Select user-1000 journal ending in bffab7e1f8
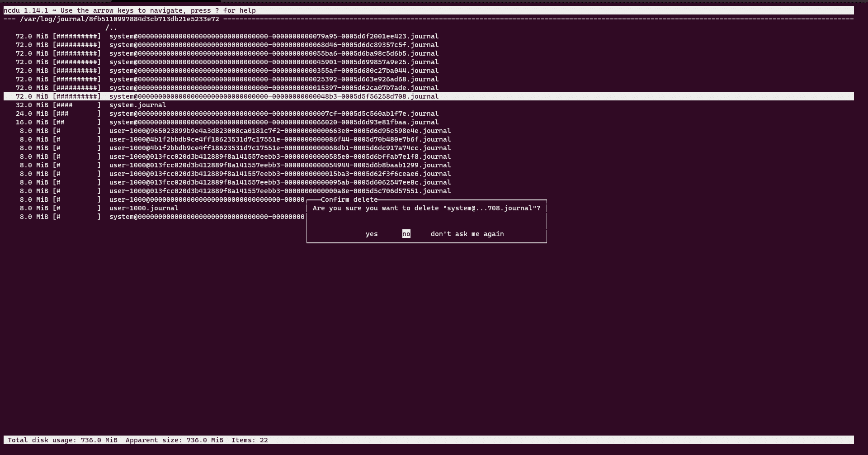The image size is (868, 455). (x=279, y=156)
